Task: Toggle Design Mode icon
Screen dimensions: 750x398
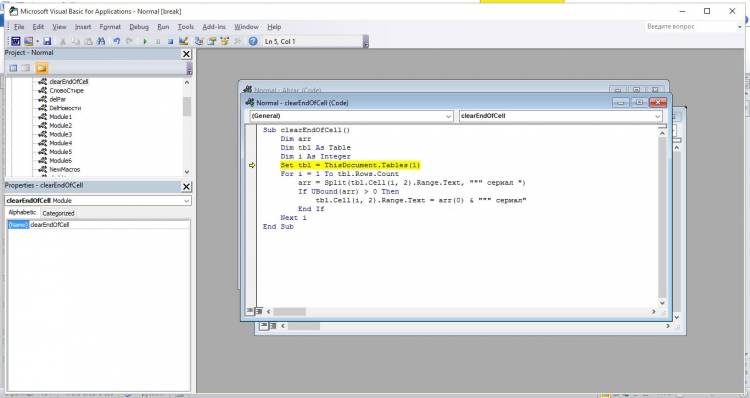Action: coord(184,42)
